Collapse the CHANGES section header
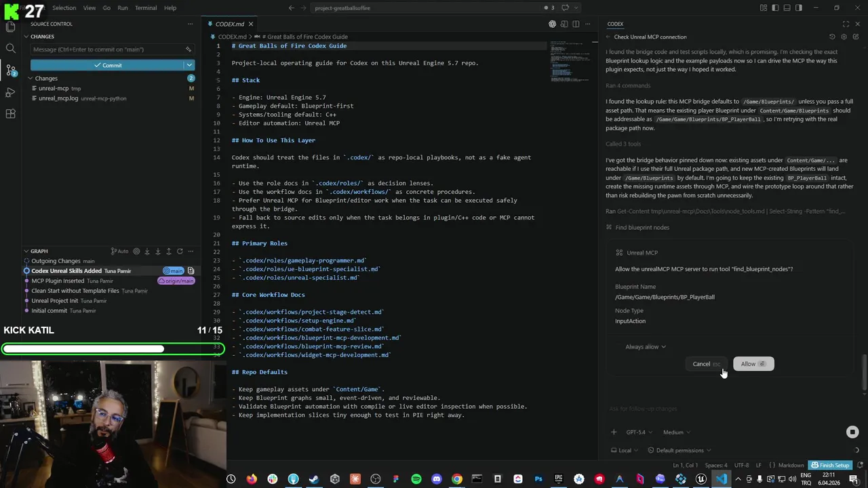The image size is (868, 488). [x=42, y=37]
